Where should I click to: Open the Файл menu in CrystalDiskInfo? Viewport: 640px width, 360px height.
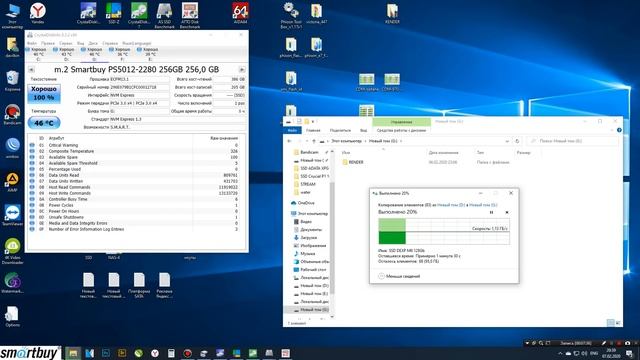(x=31, y=43)
